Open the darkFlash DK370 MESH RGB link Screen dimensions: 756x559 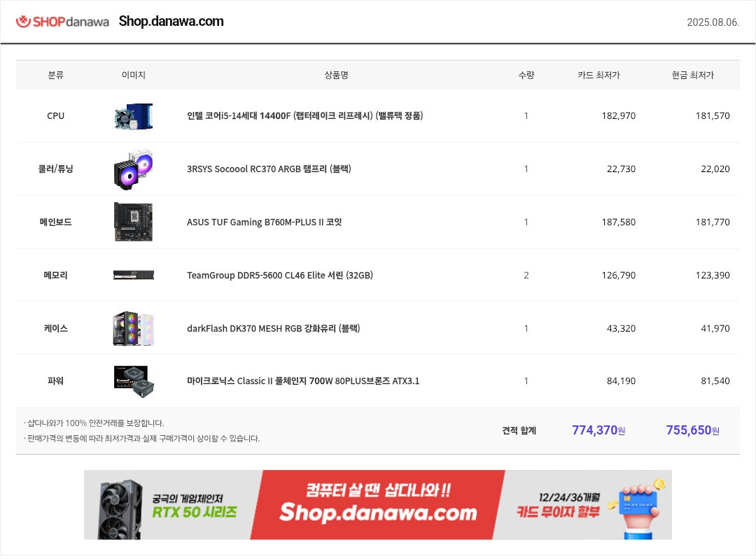274,328
